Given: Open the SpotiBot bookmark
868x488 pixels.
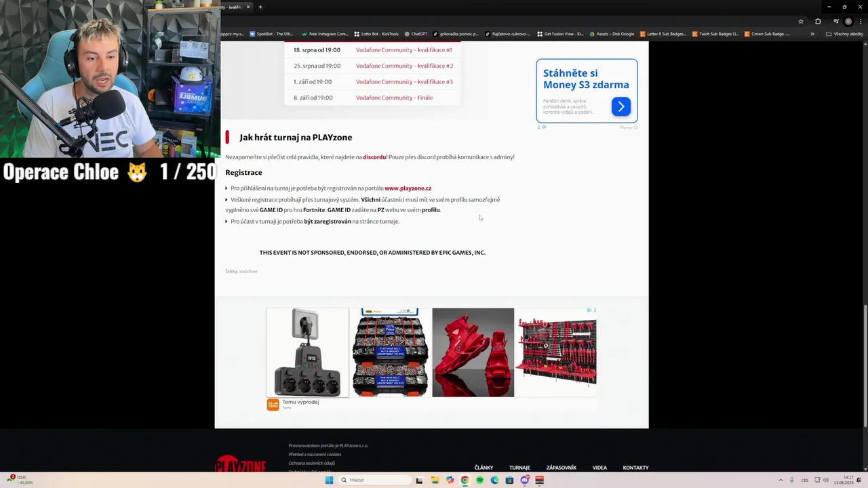Looking at the screenshot, I should click(271, 34).
